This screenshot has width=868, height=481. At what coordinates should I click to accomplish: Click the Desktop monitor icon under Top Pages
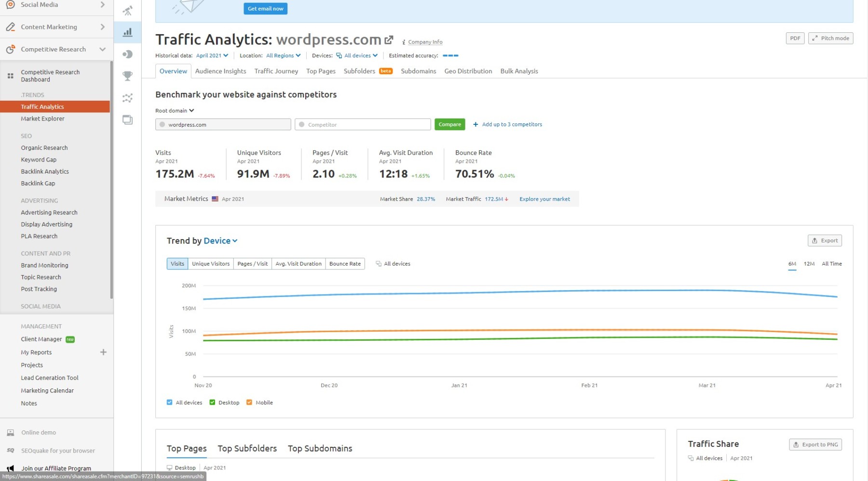coord(169,468)
